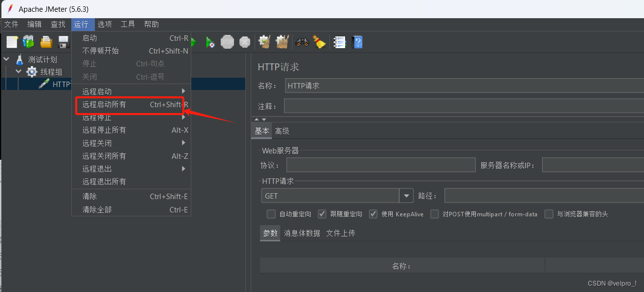The width and height of the screenshot is (644, 292).
Task: Expand the 远程退出 submenu
Action: [x=131, y=169]
